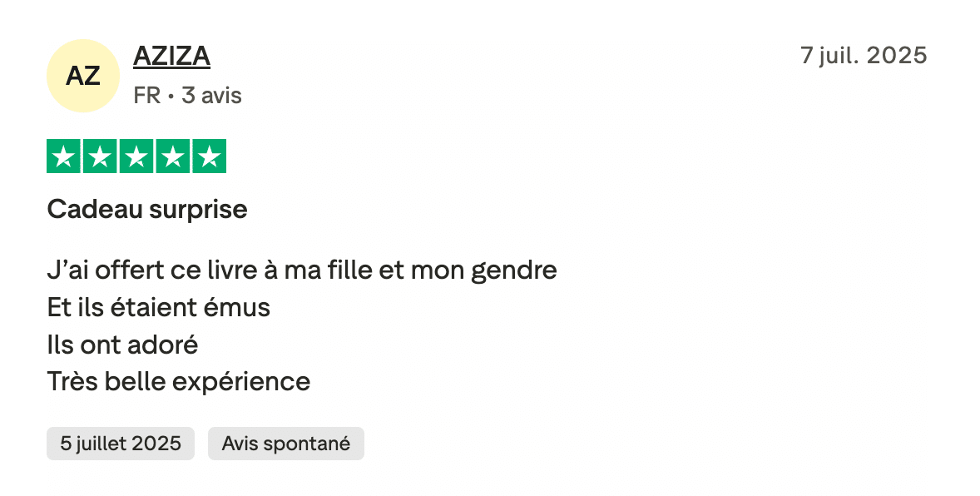The width and height of the screenshot is (980, 496).
Task: Click the "7 juil. 2025" review date
Action: point(863,56)
